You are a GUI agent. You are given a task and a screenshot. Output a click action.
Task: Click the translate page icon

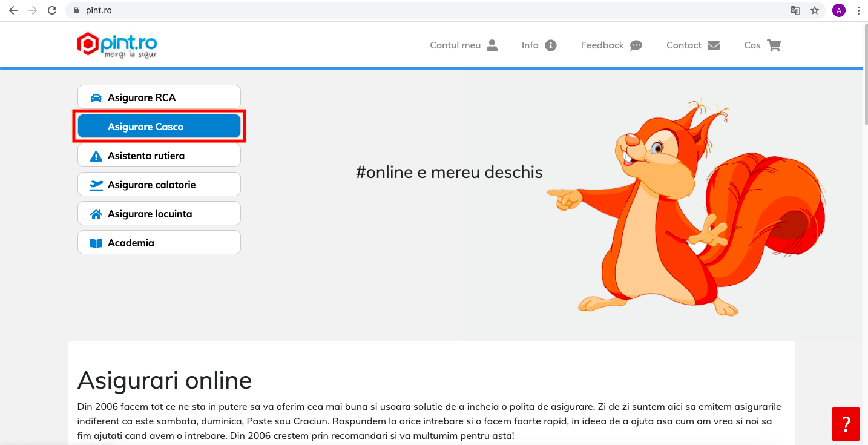795,10
